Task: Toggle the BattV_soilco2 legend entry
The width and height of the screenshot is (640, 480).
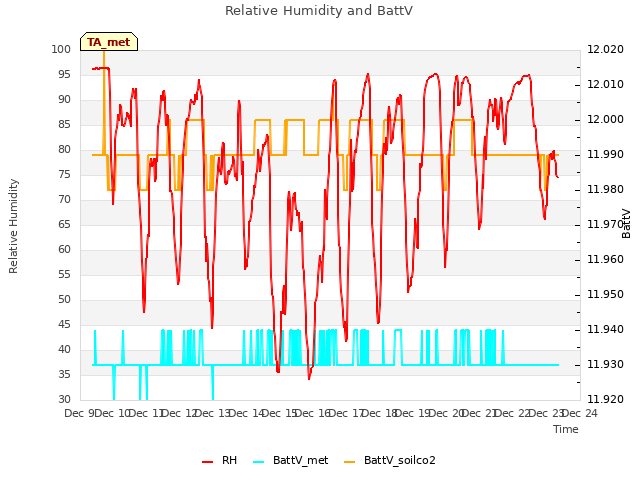Action: pos(390,460)
